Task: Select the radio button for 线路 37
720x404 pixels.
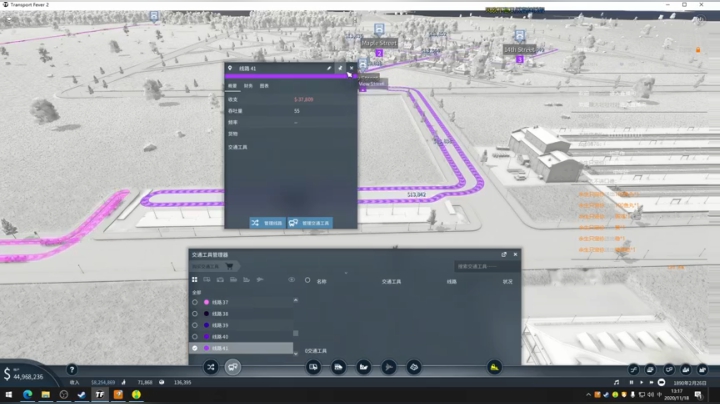Action: 195,302
